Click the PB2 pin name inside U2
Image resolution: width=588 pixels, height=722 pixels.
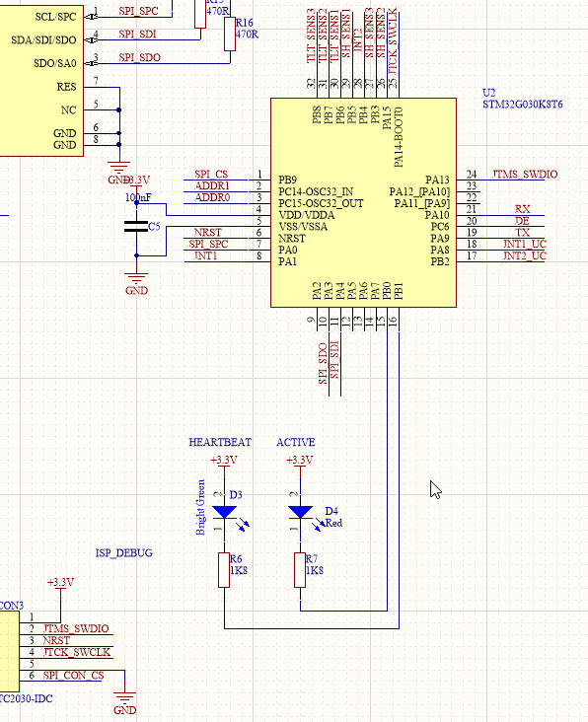(440, 261)
